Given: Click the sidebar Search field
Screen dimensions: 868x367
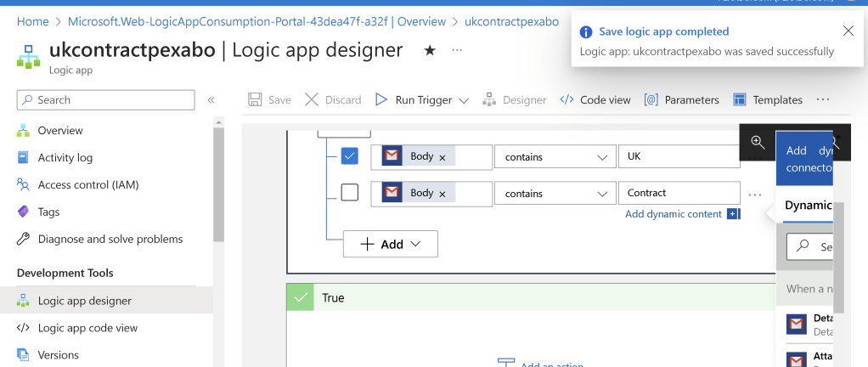Looking at the screenshot, I should (x=105, y=100).
